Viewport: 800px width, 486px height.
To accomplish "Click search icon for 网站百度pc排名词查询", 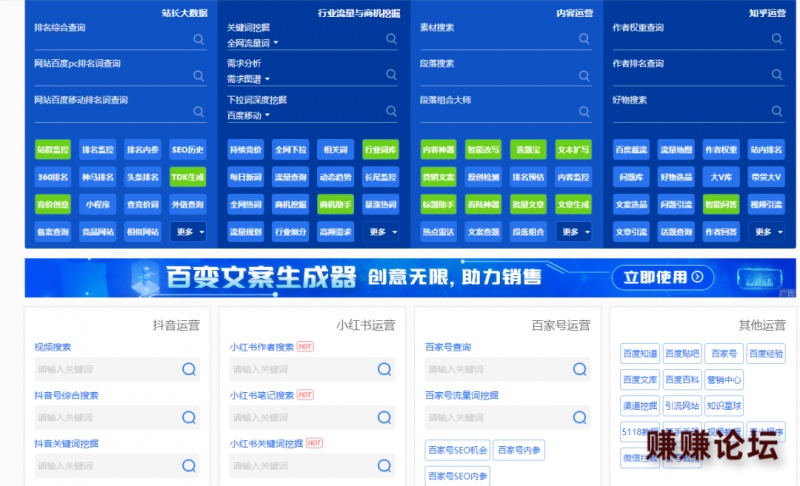I will 198,75.
